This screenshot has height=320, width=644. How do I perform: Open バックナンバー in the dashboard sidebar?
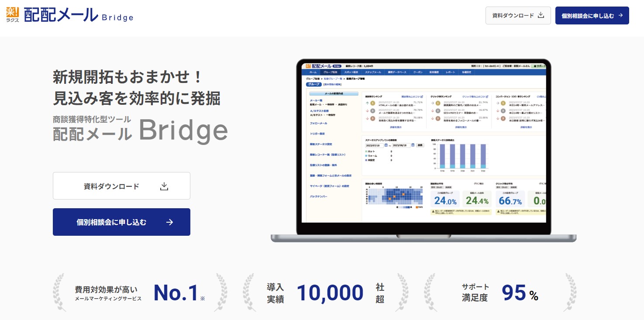pos(319,196)
